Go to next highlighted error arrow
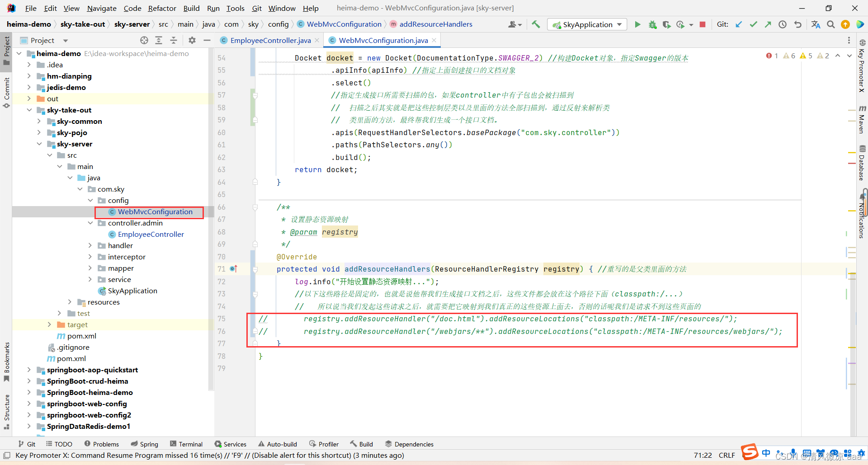 [x=849, y=56]
